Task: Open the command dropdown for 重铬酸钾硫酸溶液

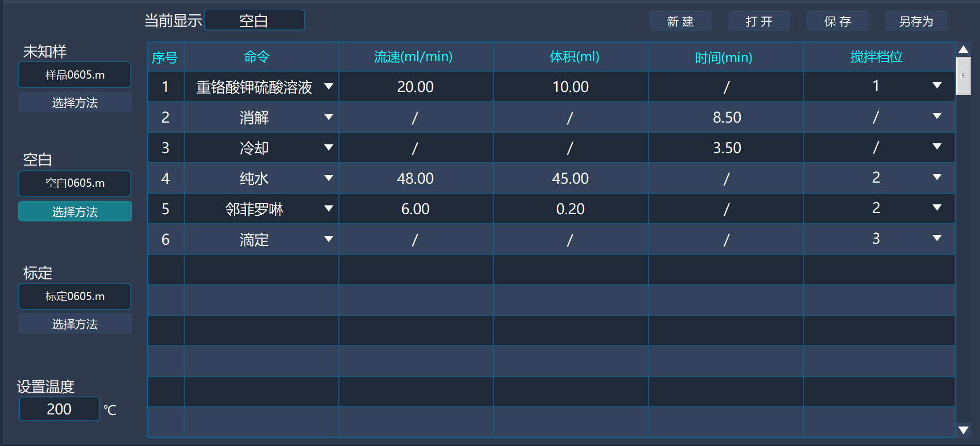Action: (x=329, y=86)
